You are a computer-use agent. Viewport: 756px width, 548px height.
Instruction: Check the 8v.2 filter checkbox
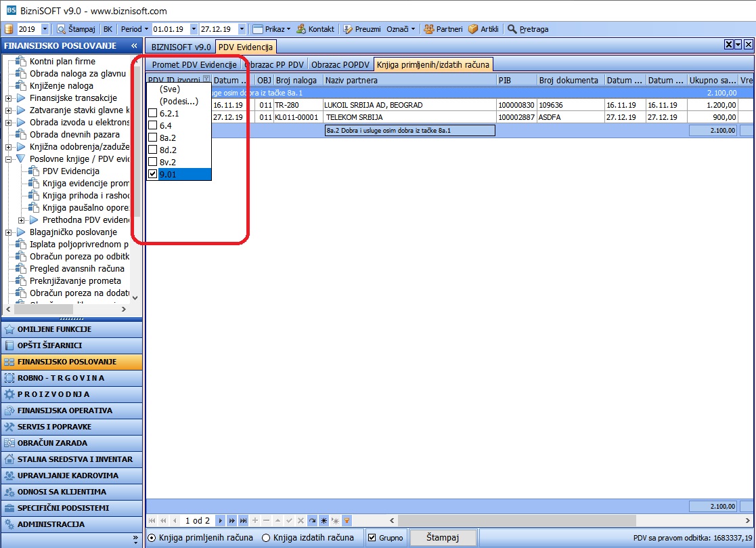pos(152,162)
